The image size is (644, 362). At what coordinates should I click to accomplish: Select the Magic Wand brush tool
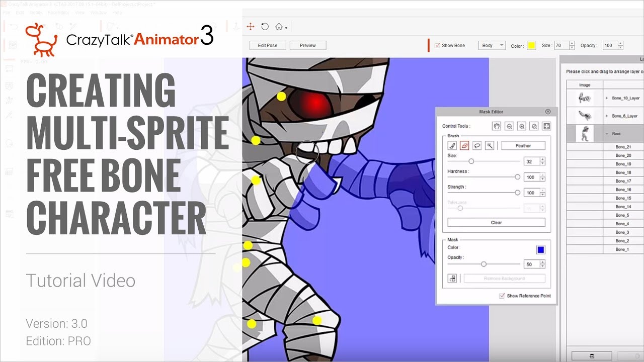tap(489, 145)
